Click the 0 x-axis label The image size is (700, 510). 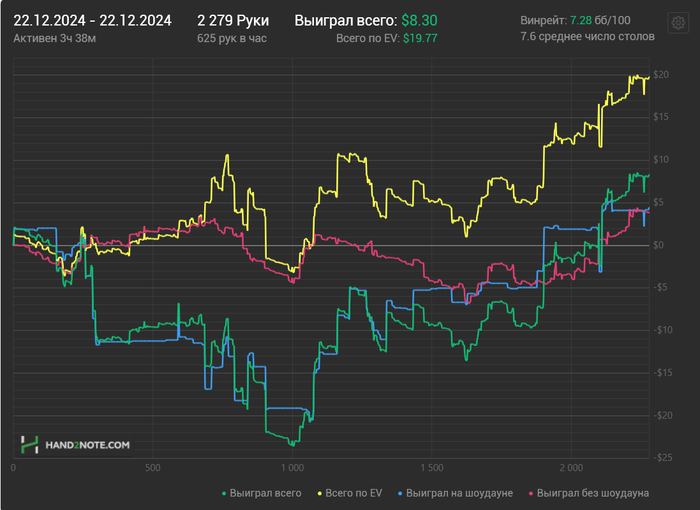[x=13, y=468]
